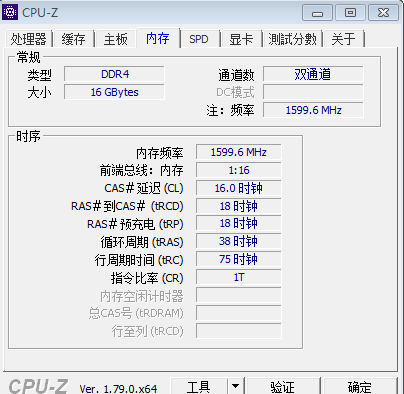Click the 16 GBytes size field

(114, 92)
